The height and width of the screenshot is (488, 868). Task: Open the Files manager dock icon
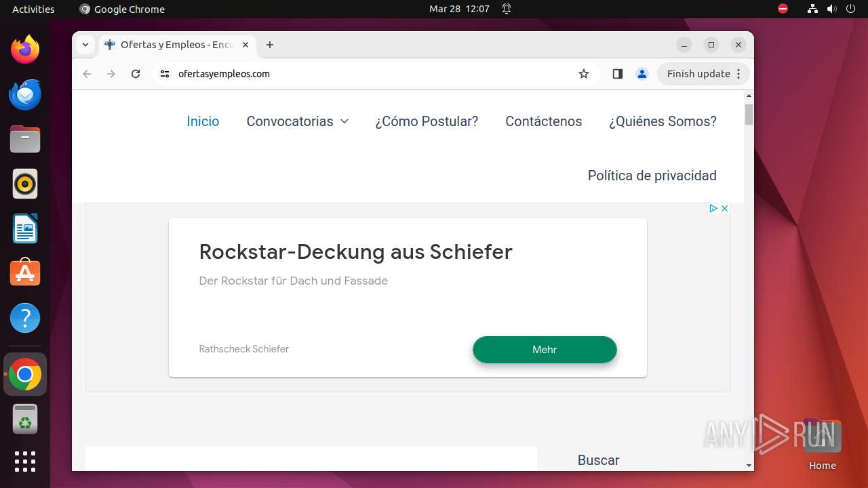[25, 139]
